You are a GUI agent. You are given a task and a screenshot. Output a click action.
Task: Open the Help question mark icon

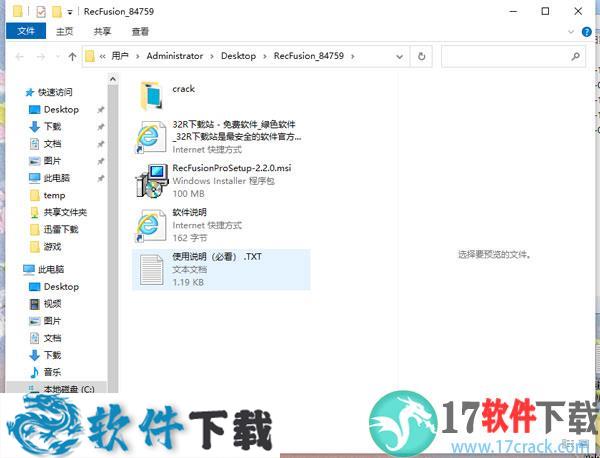coord(586,32)
